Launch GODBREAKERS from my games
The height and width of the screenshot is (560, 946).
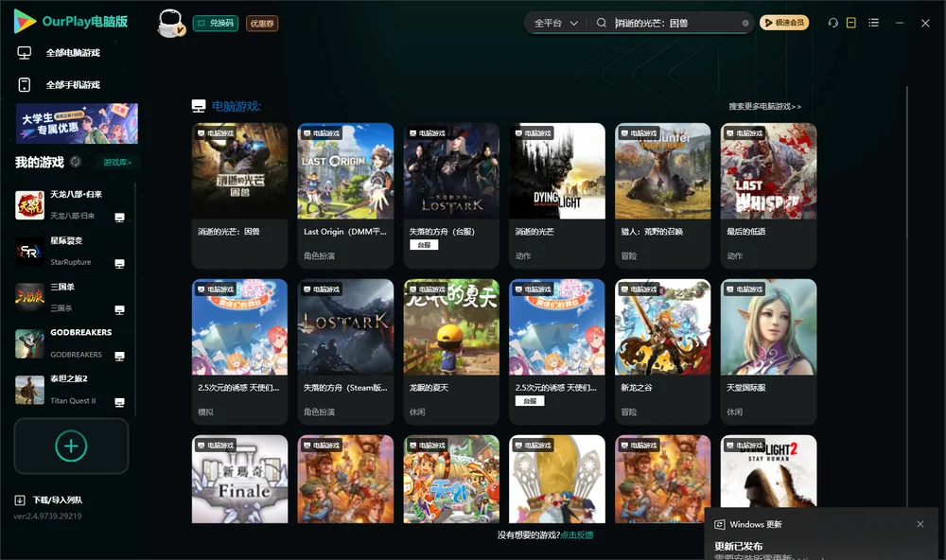click(70, 344)
